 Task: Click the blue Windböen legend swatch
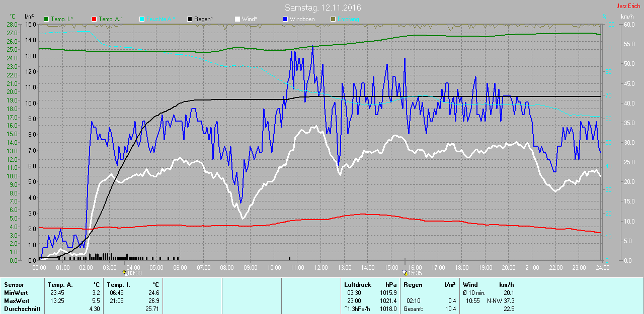pos(285,19)
